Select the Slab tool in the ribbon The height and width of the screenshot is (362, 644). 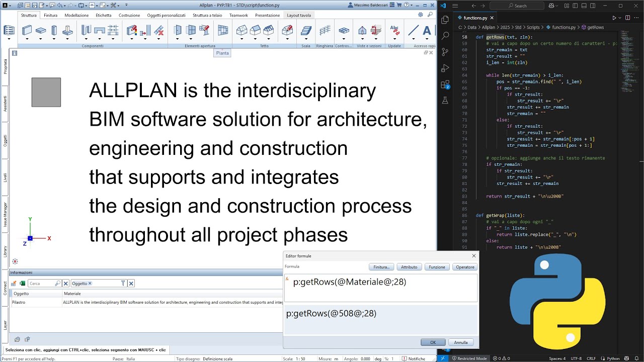(41, 30)
